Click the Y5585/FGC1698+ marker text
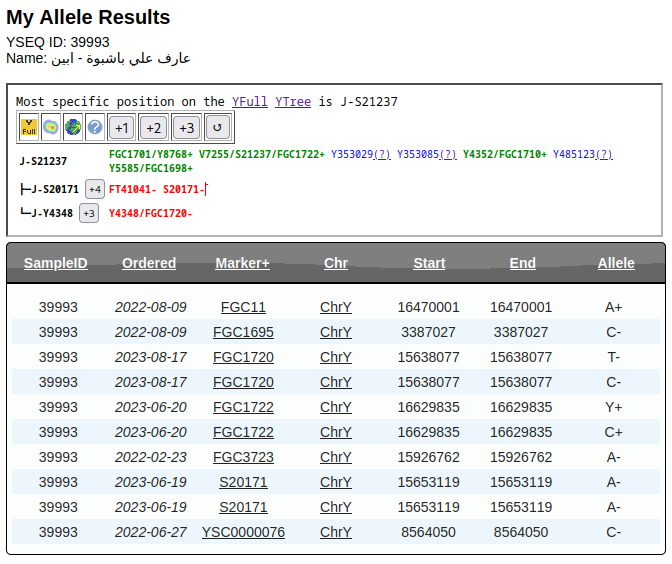 (151, 168)
